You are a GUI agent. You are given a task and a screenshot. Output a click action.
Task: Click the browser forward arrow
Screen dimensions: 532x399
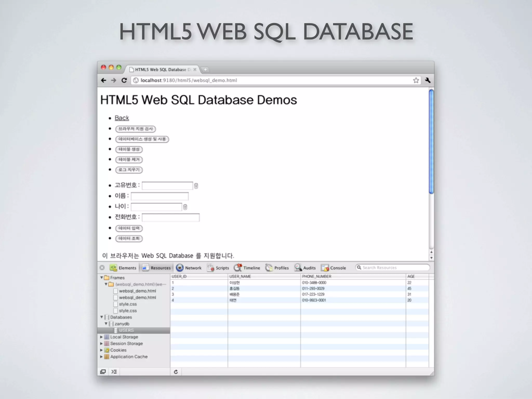pos(114,80)
